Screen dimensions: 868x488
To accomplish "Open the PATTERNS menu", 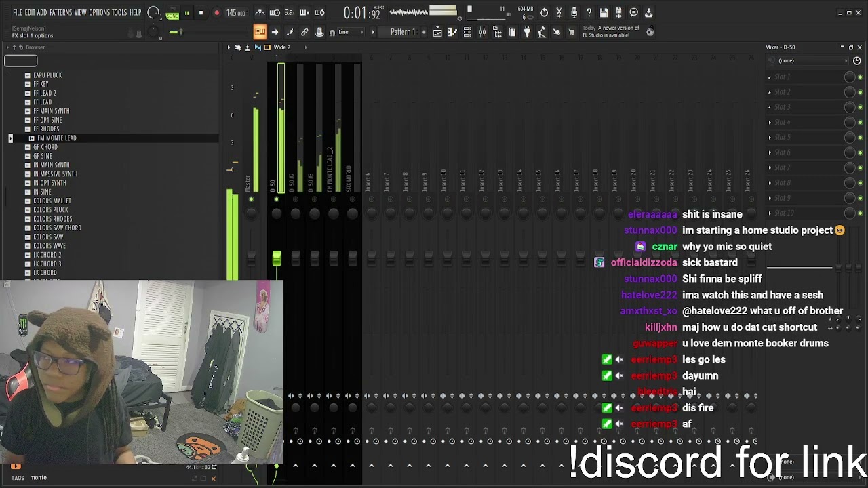I will (x=61, y=13).
